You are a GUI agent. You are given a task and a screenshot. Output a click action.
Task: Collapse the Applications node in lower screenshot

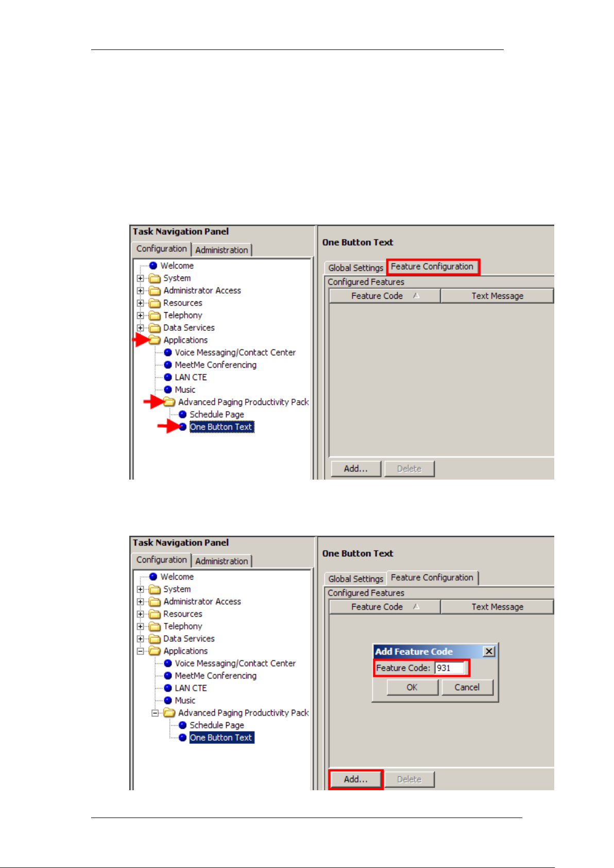(141, 651)
